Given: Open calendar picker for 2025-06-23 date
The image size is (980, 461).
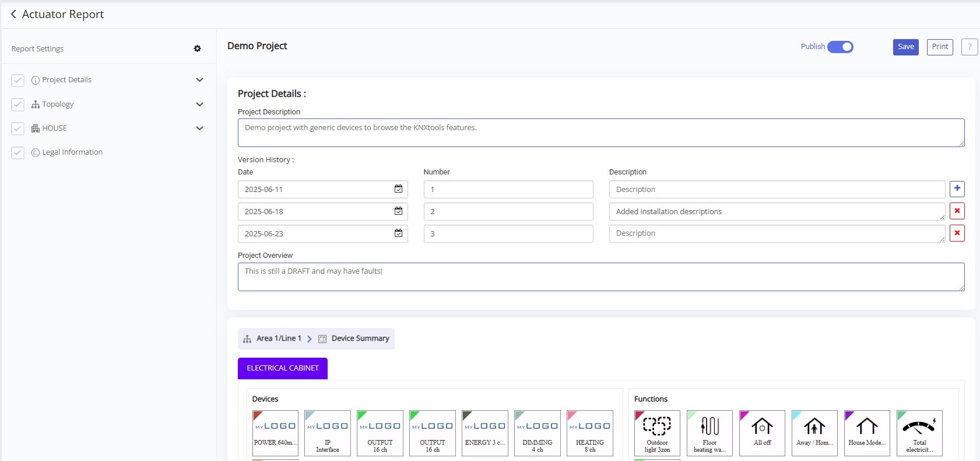Looking at the screenshot, I should pyautogui.click(x=398, y=233).
